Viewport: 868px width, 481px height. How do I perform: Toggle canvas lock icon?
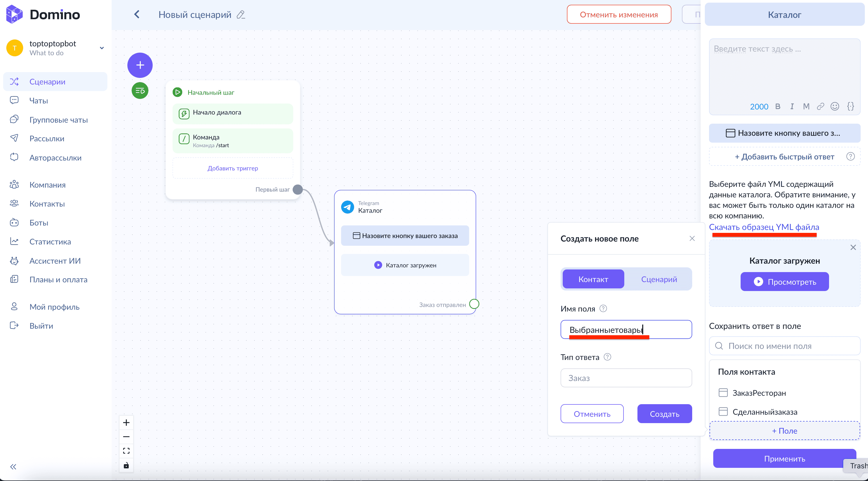click(126, 465)
